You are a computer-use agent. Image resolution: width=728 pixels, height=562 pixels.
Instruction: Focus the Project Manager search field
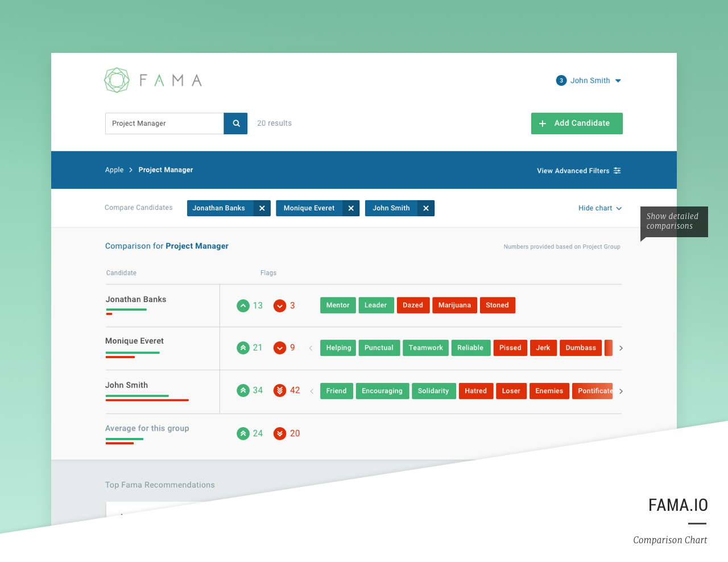pyautogui.click(x=164, y=123)
